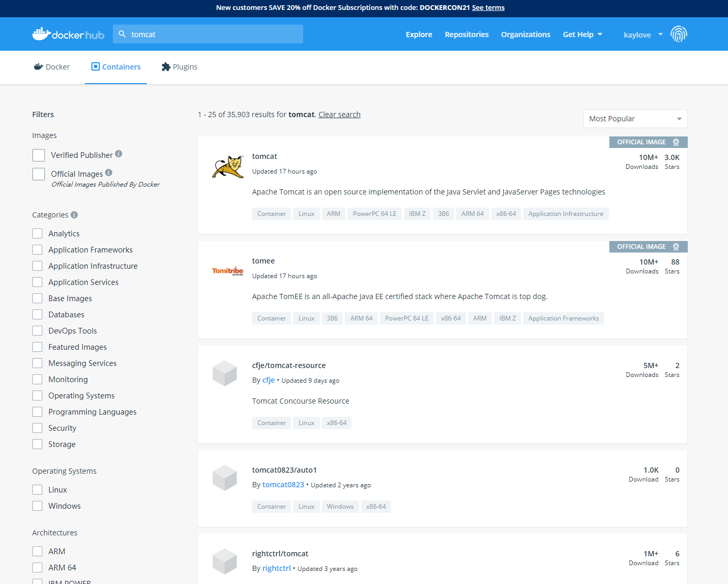Screen dimensions: 728x584
Task: Click the cube icon for rightctrl/tomcat
Action: click(225, 562)
